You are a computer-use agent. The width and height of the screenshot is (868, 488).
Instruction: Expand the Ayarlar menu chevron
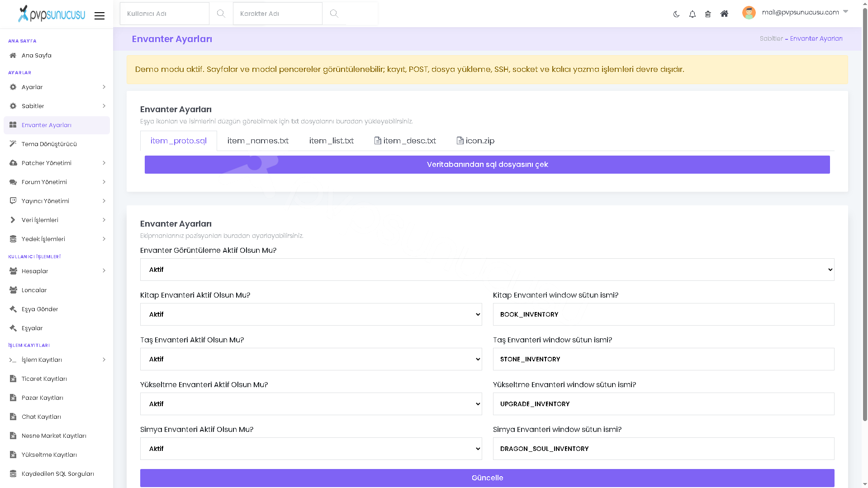[104, 87]
